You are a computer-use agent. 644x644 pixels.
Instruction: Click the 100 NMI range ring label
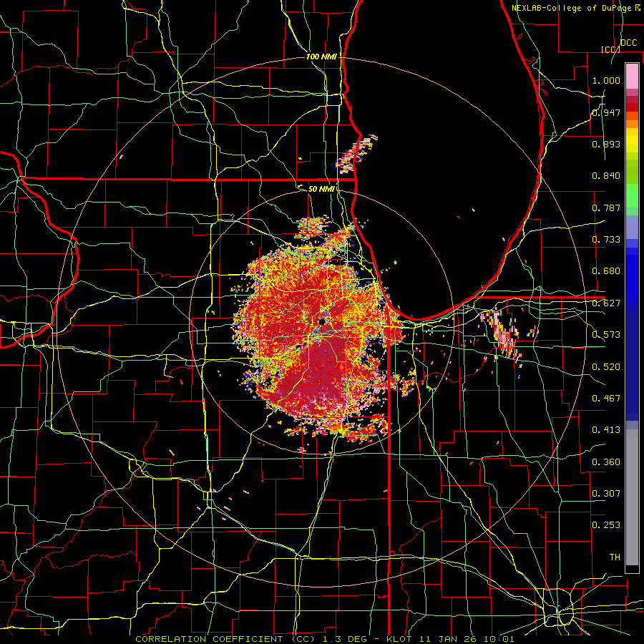click(321, 57)
